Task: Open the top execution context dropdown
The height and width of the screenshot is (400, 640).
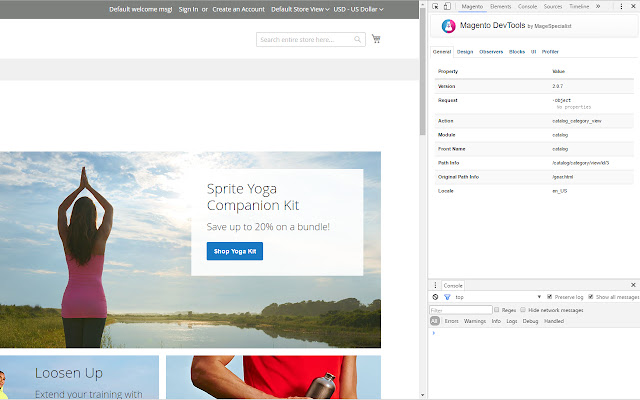Action: tap(498, 297)
